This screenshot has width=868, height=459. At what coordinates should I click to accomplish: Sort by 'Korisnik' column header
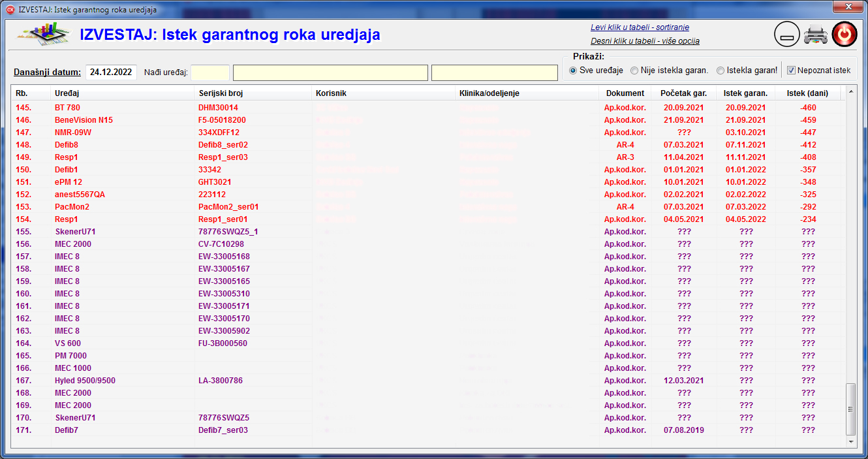[x=384, y=93]
